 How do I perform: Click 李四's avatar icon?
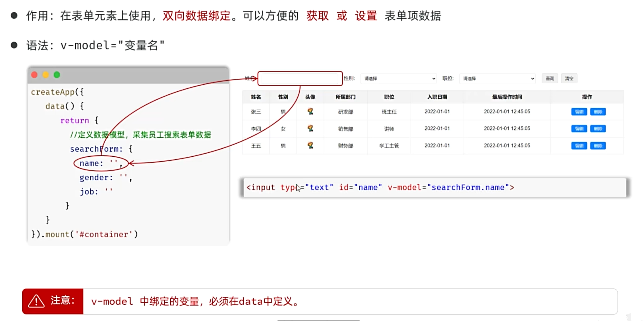pos(310,128)
